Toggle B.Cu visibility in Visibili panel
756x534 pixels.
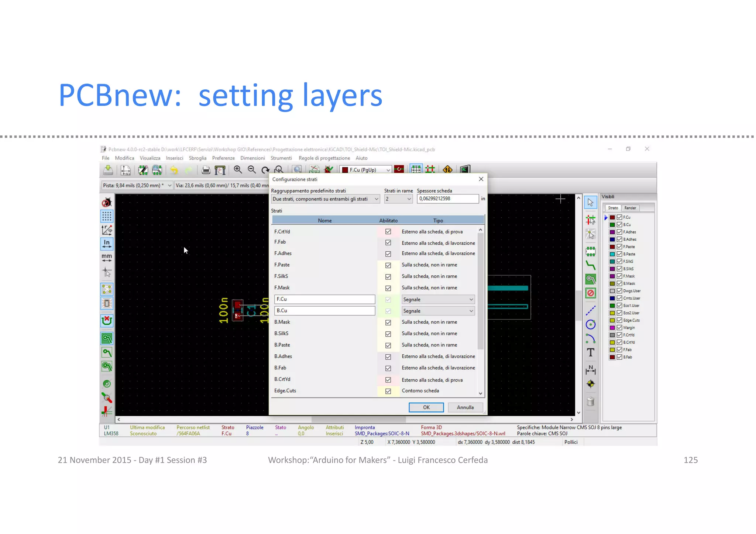619,225
